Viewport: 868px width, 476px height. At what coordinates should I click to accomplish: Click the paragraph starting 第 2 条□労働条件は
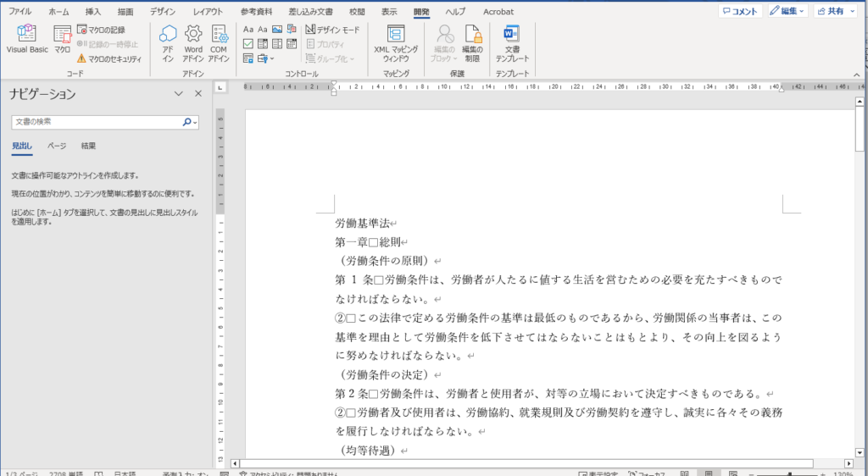coord(549,394)
